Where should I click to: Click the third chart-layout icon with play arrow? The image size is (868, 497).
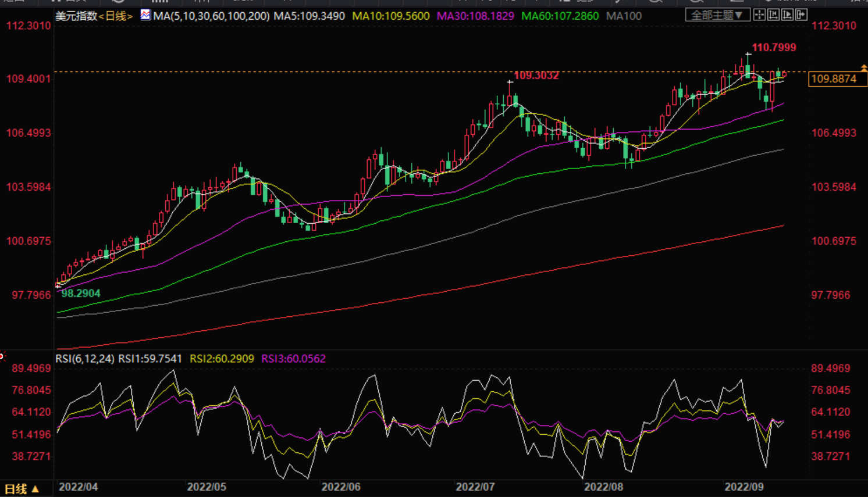pos(787,15)
